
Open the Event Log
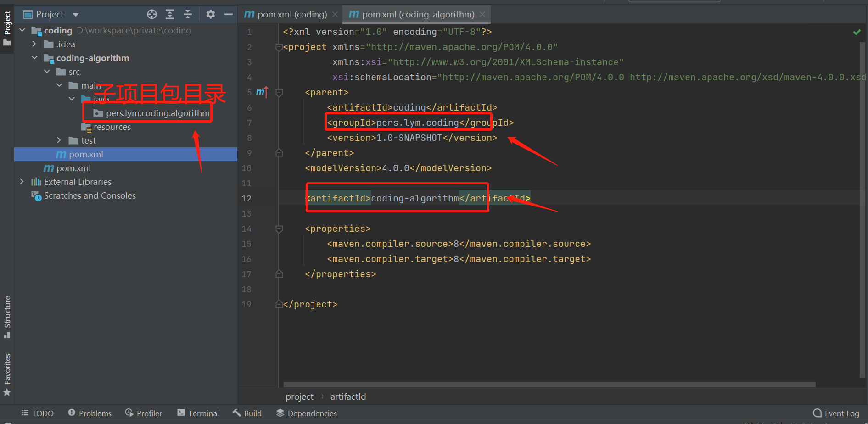[836, 413]
